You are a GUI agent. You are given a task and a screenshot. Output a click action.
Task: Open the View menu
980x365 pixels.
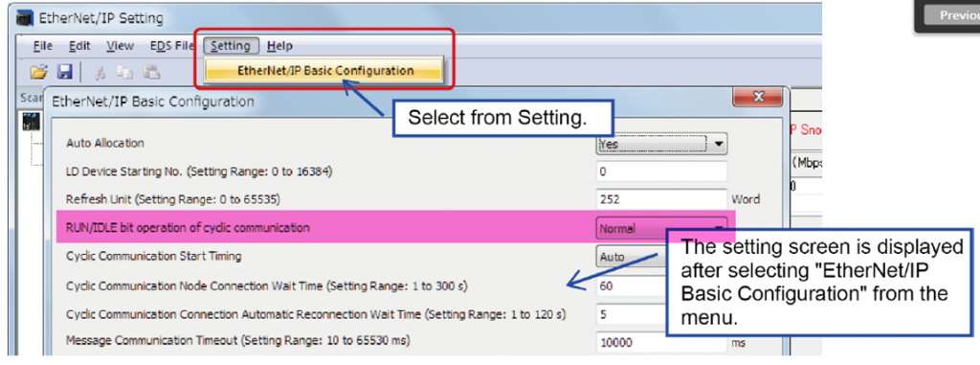pyautogui.click(x=120, y=46)
